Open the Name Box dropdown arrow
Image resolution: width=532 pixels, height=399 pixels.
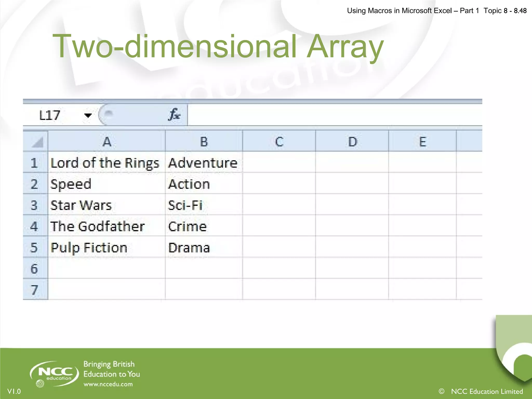pyautogui.click(x=88, y=115)
